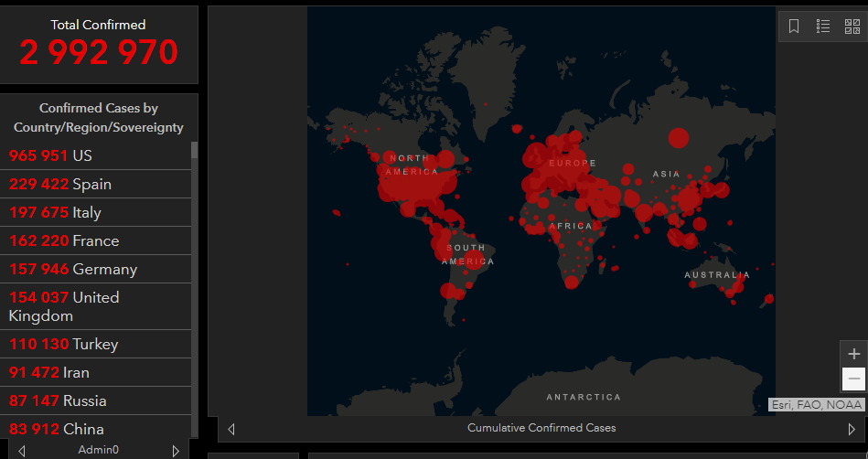Click previous arrow beside Admin0

[22, 451]
